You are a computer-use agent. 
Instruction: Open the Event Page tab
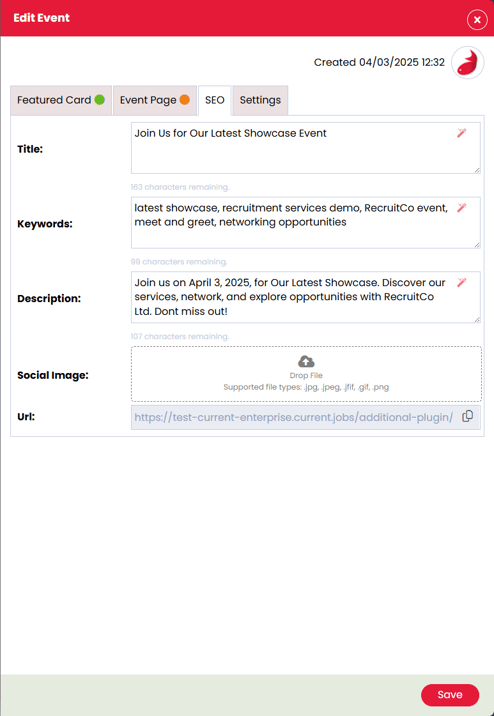pos(155,100)
